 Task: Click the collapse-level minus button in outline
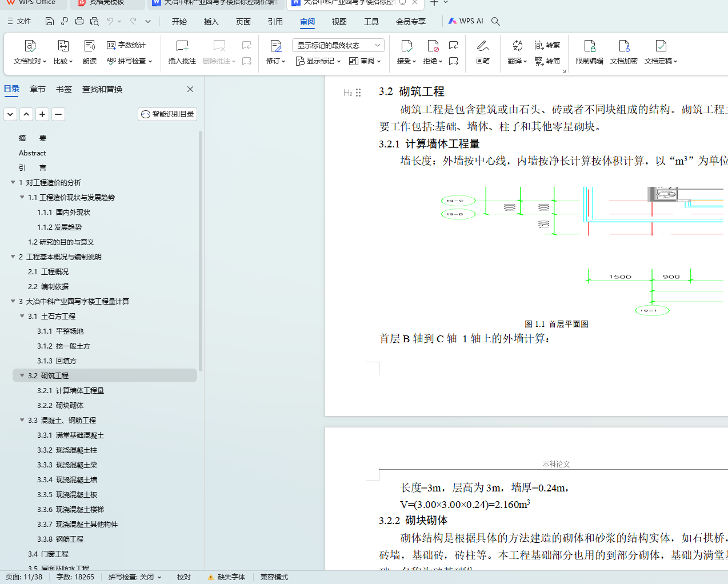point(58,114)
